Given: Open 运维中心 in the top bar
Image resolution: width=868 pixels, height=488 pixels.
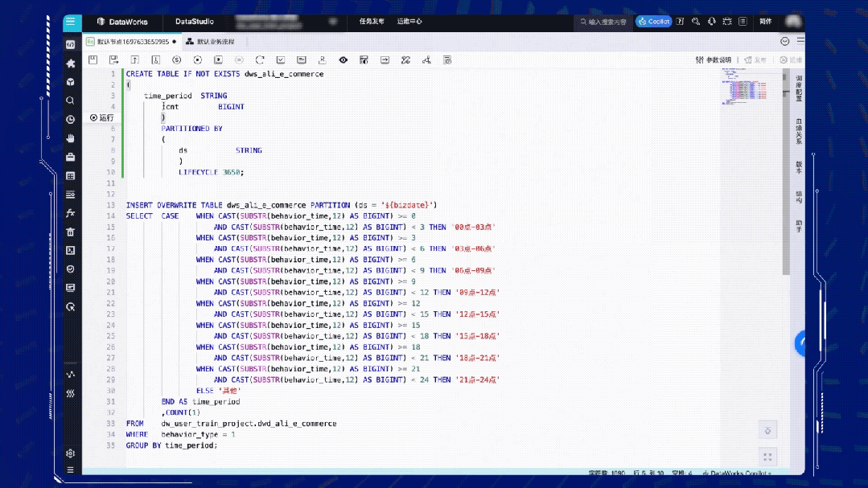Looking at the screenshot, I should click(x=409, y=22).
